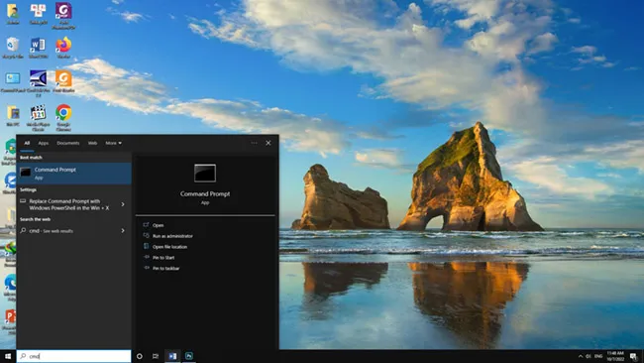Choose Open file location
644x363 pixels.
coord(169,247)
